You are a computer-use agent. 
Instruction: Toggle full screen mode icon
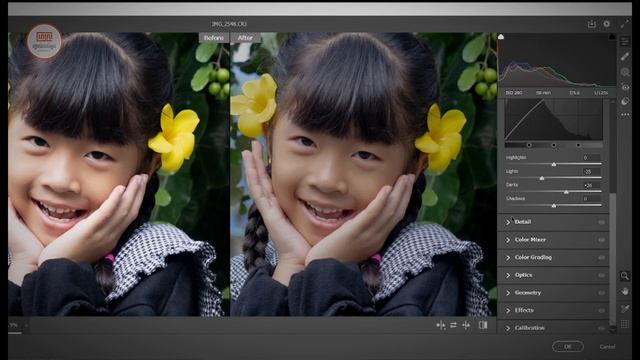[624, 24]
